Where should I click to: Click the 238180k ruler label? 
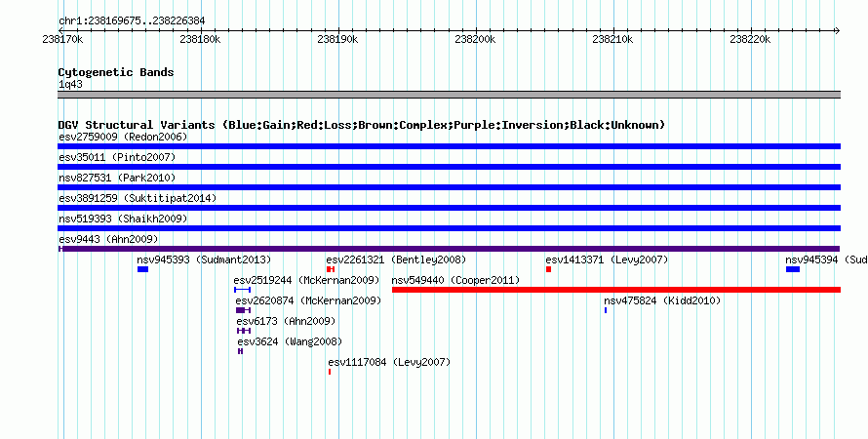(200, 39)
